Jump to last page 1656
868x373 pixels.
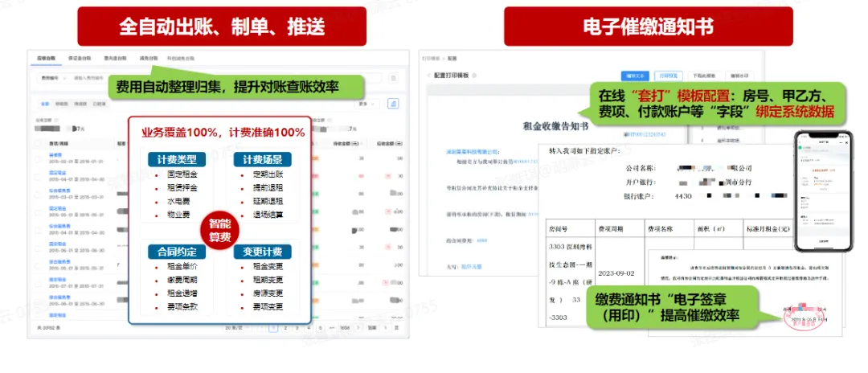344,328
